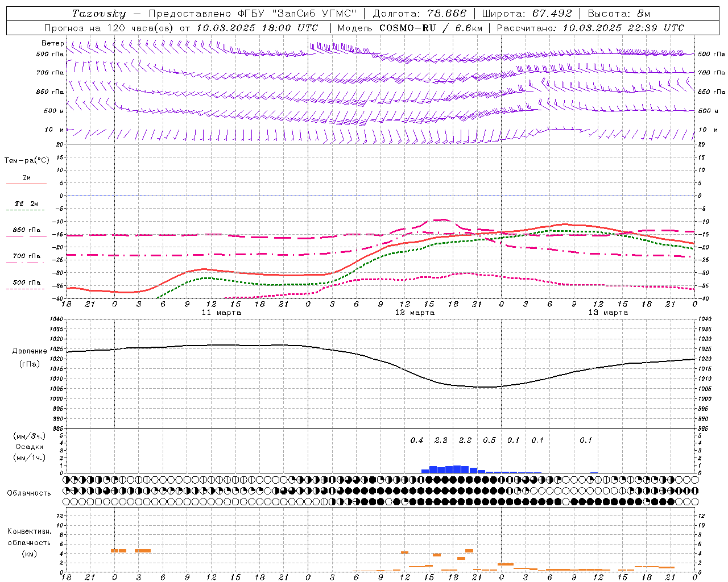Click the 2.2 precipitation amount value
Viewport: 728px width, 582px height.
click(x=465, y=440)
